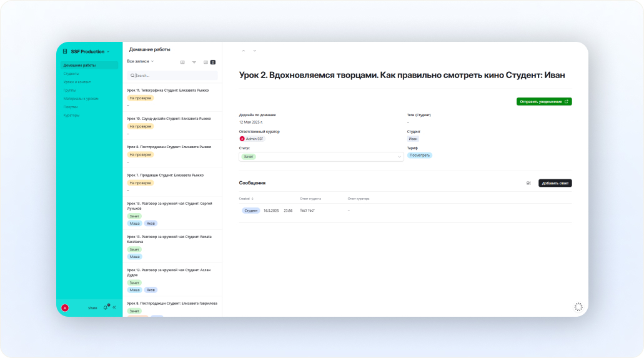
Task: Open Уроки и контент section
Action: (x=77, y=82)
